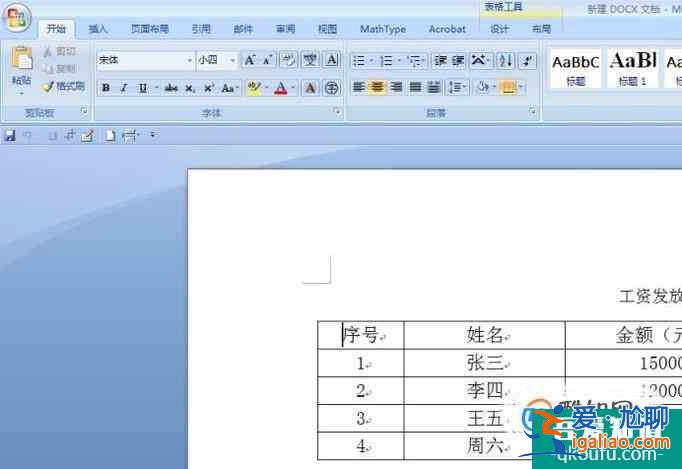Apply the AaBl Heading 1 style
This screenshot has width=682, height=469.
click(632, 69)
